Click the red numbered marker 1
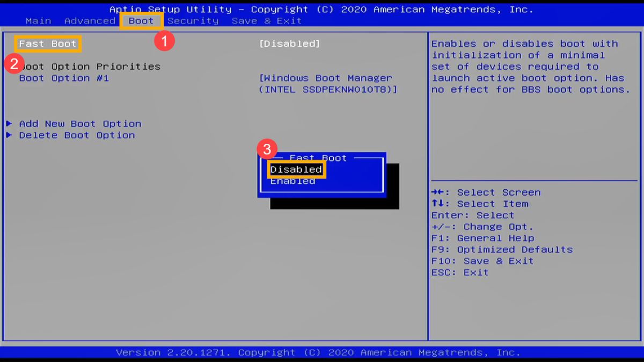Screen dimensions: 644x362 (x=164, y=40)
